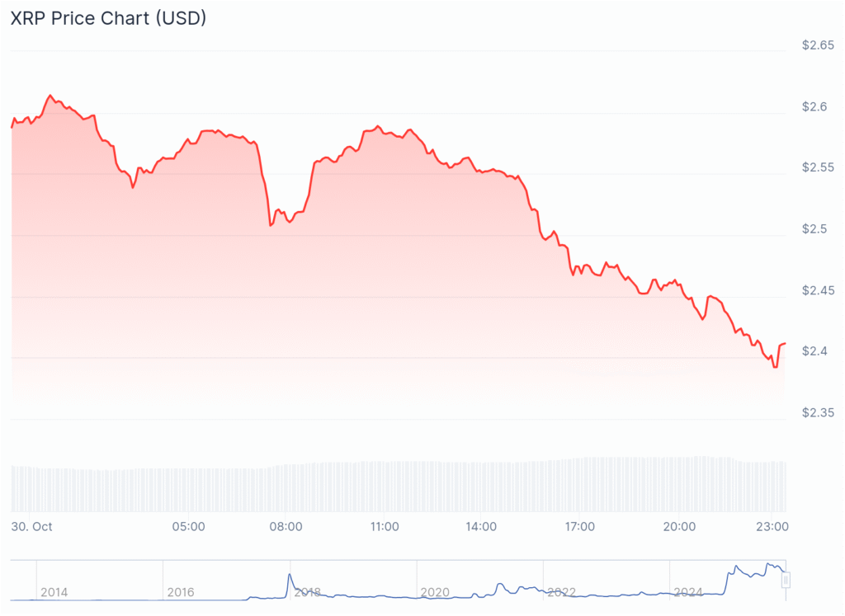Click the 2024 label in the navigator

click(x=688, y=592)
